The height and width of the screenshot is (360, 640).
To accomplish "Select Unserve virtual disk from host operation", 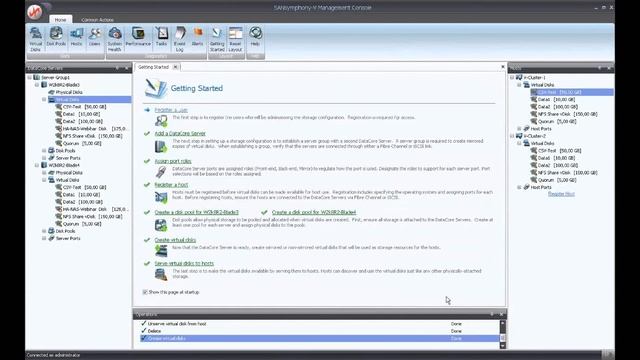I will 319,324.
